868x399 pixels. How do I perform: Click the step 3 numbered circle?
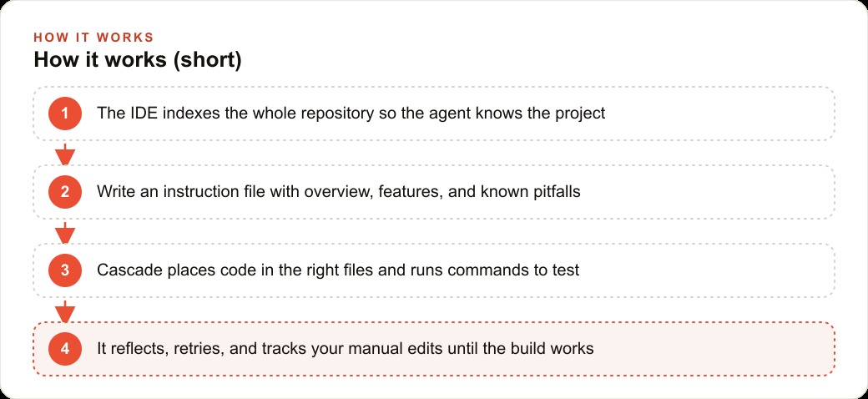tap(65, 270)
